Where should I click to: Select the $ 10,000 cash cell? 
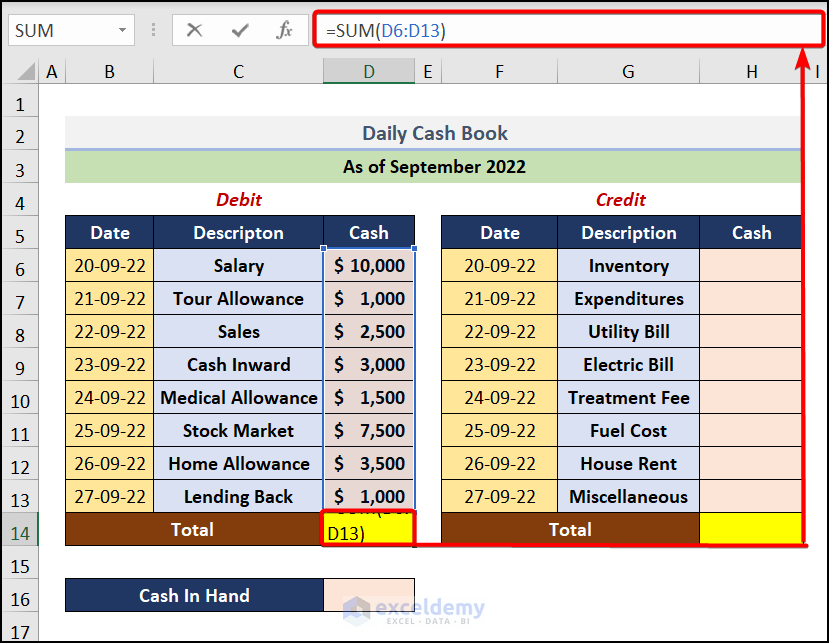click(369, 265)
